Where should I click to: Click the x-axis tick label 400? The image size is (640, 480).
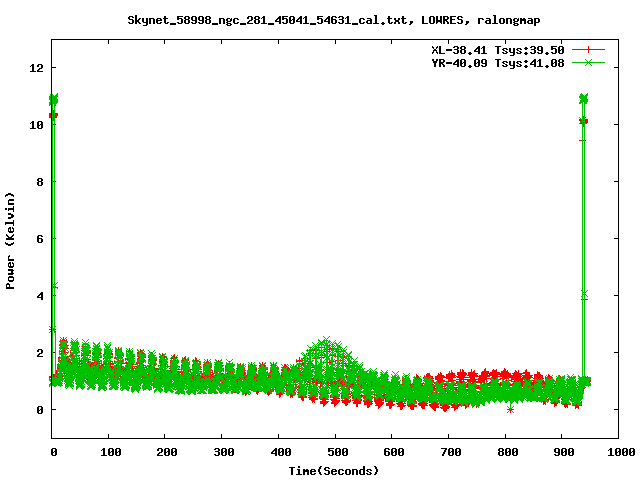coord(281,452)
